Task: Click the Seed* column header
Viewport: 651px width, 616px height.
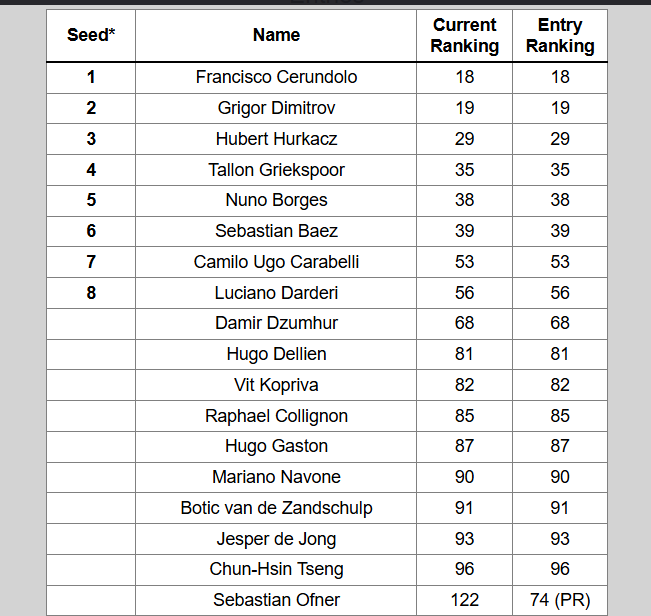Action: [91, 35]
